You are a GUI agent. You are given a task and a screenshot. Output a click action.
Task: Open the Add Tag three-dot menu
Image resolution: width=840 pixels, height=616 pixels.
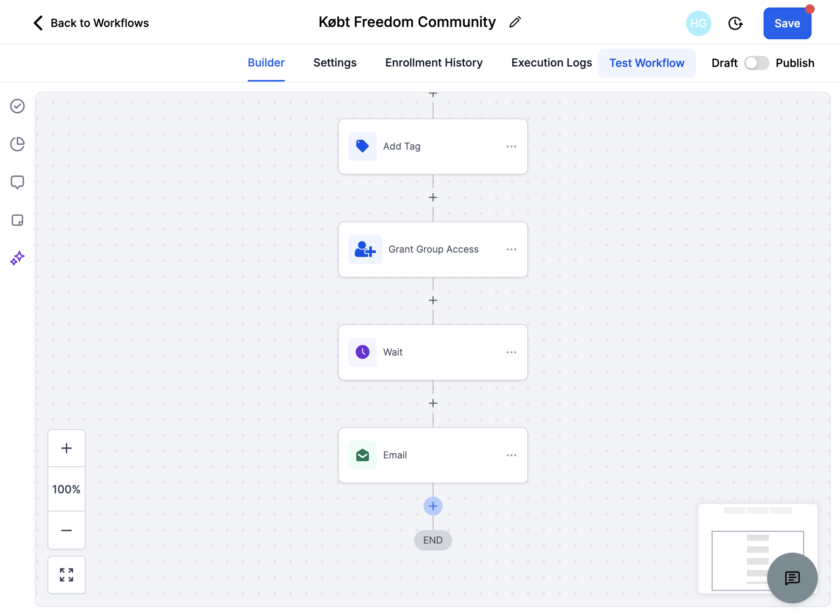[511, 146]
